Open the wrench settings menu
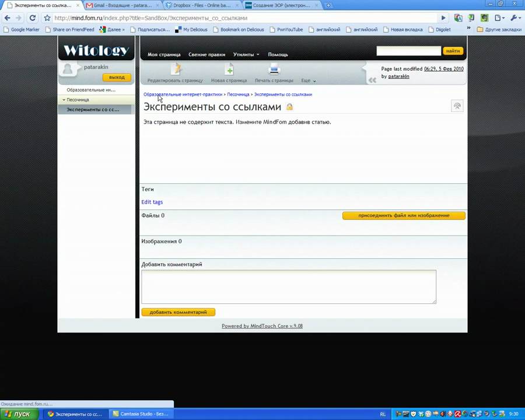 click(514, 18)
